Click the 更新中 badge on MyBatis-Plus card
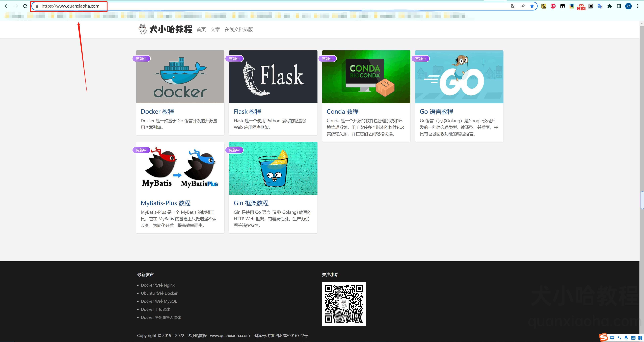Image resolution: width=644 pixels, height=342 pixels. point(141,150)
